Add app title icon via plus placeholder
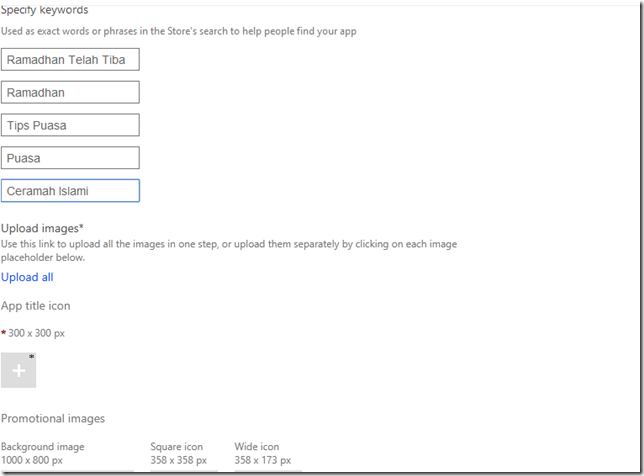Screen dimensions: 644x476 tap(18, 370)
